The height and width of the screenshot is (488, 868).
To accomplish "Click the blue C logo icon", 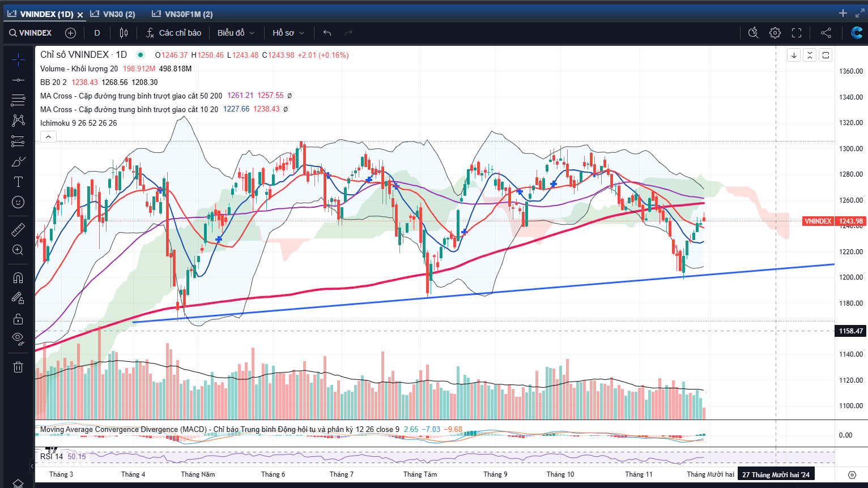I will coord(857,33).
